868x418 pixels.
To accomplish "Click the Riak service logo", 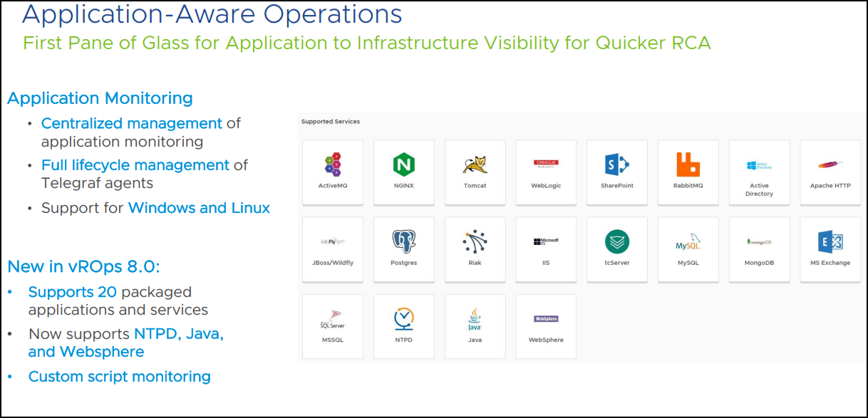I will pos(475,241).
